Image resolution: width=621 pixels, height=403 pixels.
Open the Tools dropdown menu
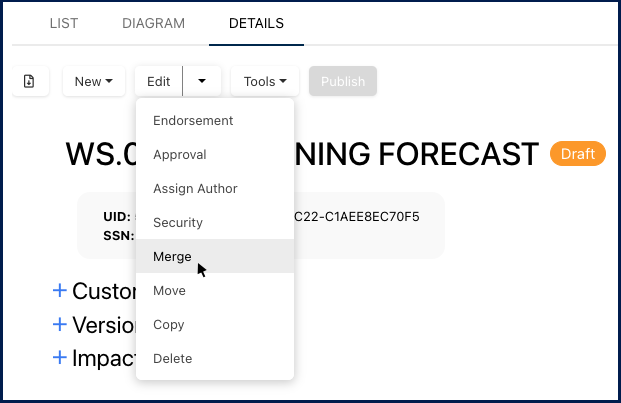pos(265,81)
